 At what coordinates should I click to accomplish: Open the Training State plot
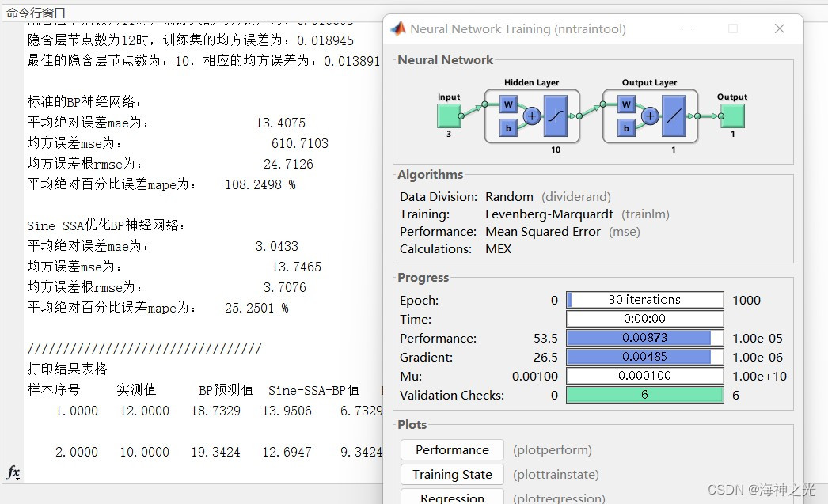coord(452,475)
